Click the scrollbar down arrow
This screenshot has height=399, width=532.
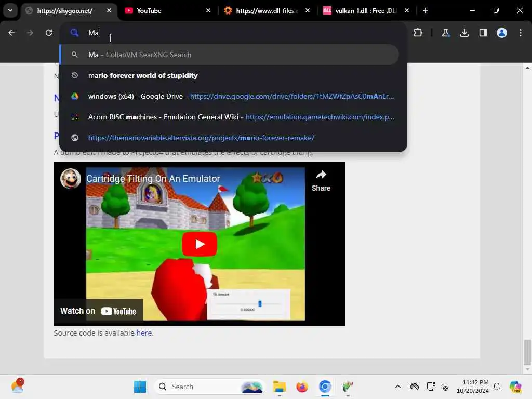click(x=527, y=369)
